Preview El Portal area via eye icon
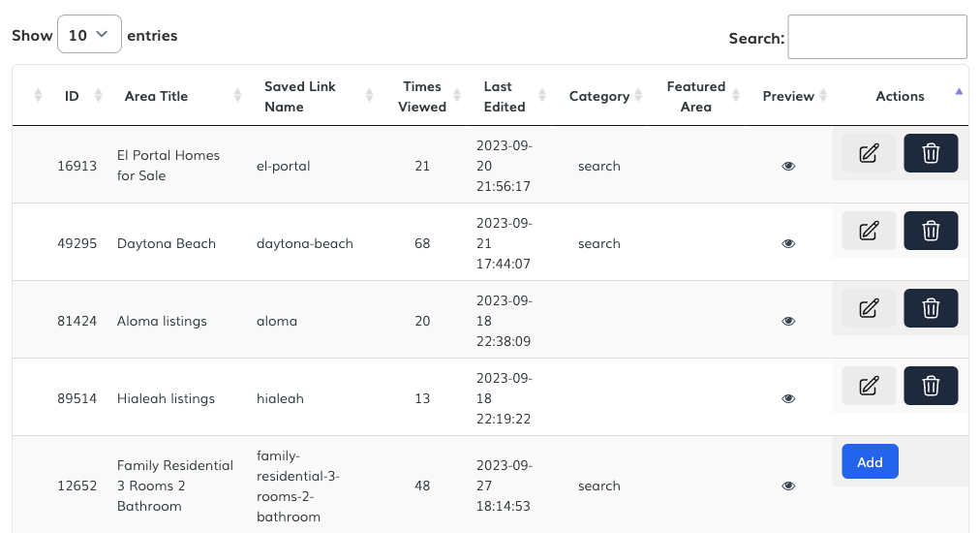The height and width of the screenshot is (533, 980). pyautogui.click(x=788, y=166)
